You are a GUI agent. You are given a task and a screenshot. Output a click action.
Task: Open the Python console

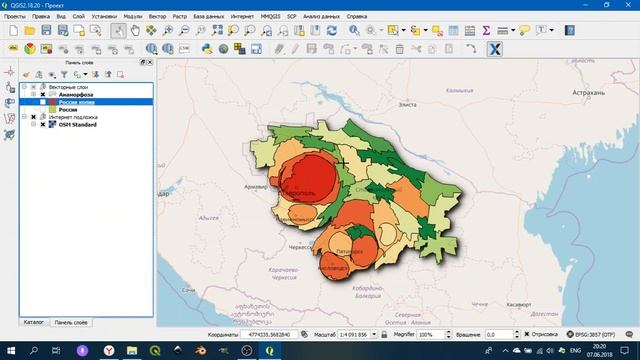[207, 49]
